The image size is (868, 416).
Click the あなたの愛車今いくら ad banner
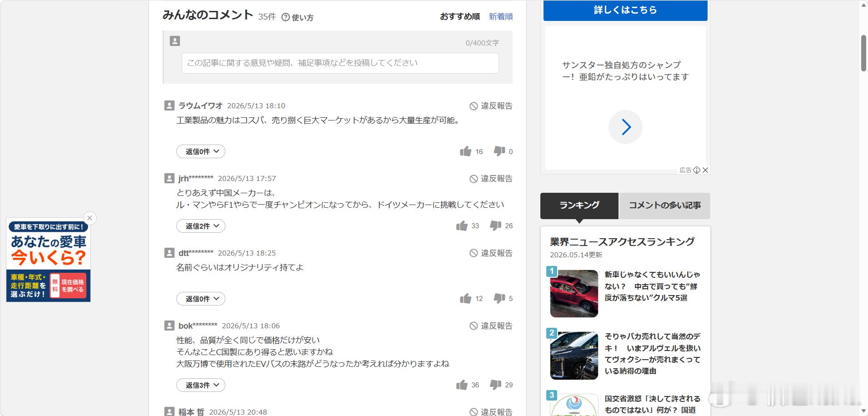(x=48, y=260)
